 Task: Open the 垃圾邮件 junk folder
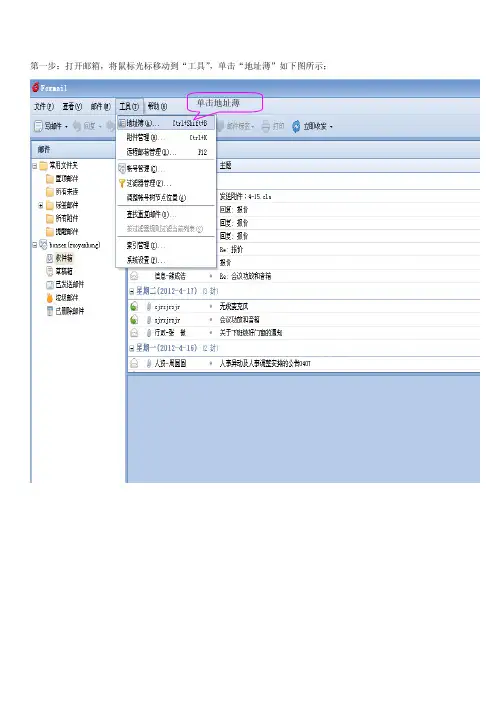[x=67, y=298]
